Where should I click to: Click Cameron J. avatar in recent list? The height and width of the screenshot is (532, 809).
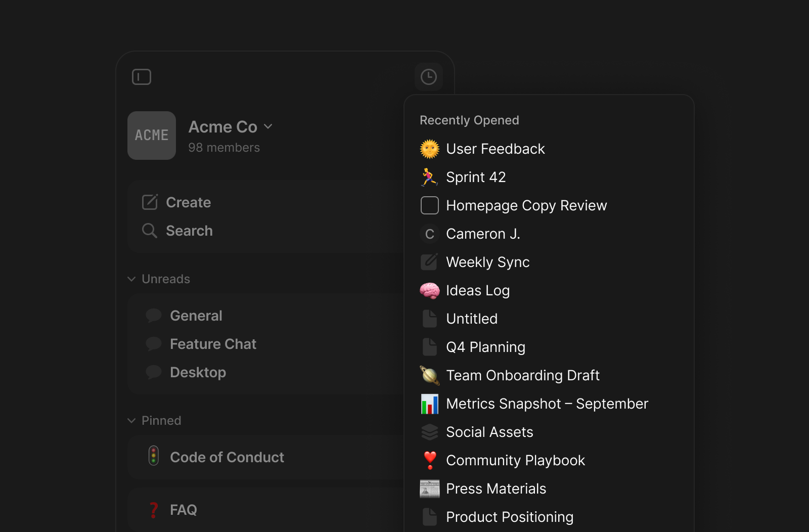click(x=430, y=234)
